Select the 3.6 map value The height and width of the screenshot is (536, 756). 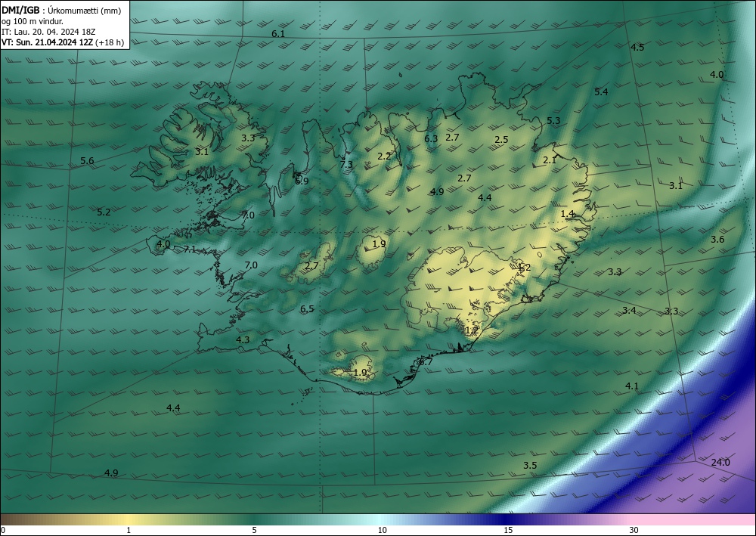[x=717, y=240]
